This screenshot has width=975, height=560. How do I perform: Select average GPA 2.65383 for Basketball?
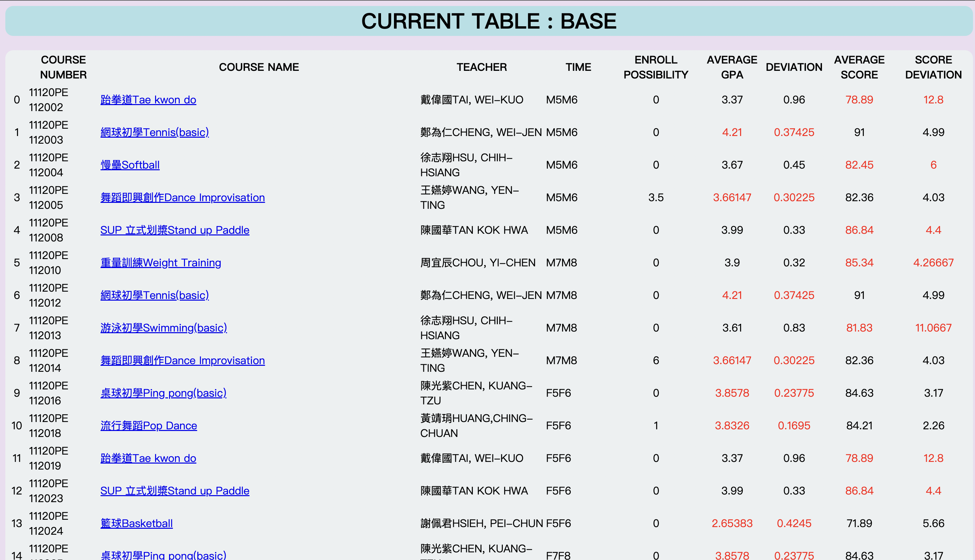pos(732,523)
